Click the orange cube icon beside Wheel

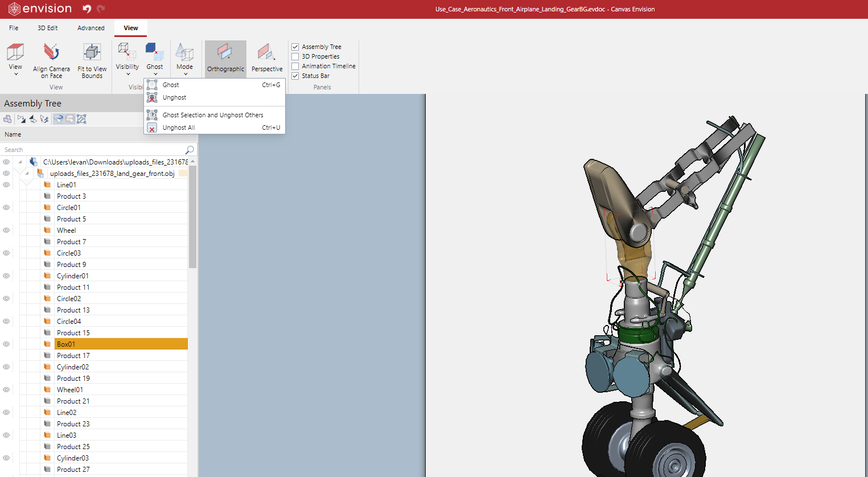(x=47, y=230)
